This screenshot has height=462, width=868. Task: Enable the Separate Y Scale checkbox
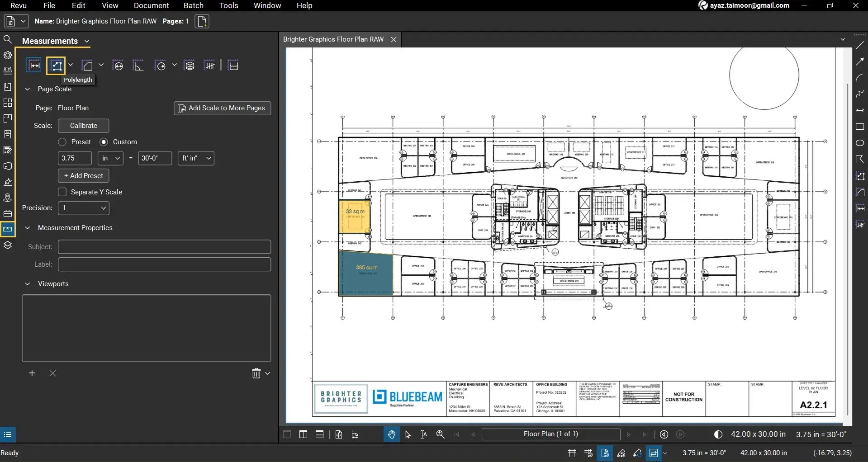pos(62,192)
